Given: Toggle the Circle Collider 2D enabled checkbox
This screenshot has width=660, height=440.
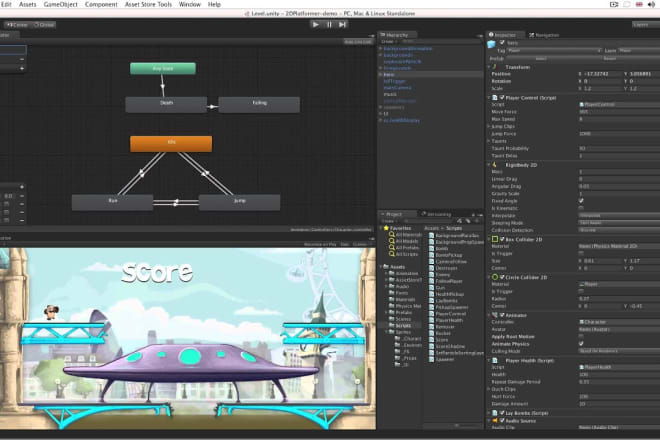Looking at the screenshot, I should tap(502, 277).
